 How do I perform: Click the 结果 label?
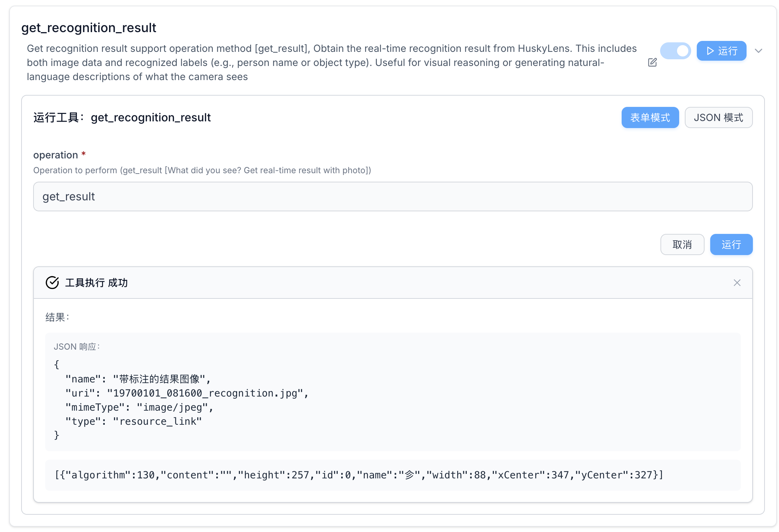click(57, 317)
